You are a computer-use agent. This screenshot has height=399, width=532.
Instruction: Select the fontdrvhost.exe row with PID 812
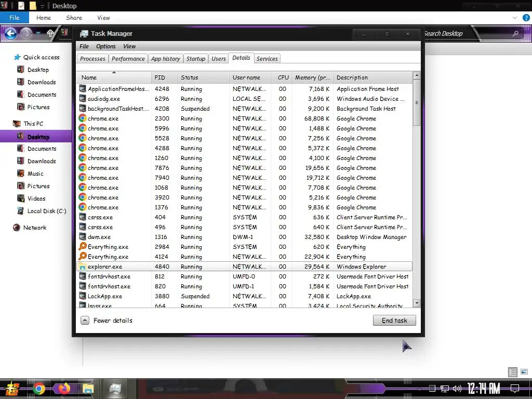coord(245,276)
